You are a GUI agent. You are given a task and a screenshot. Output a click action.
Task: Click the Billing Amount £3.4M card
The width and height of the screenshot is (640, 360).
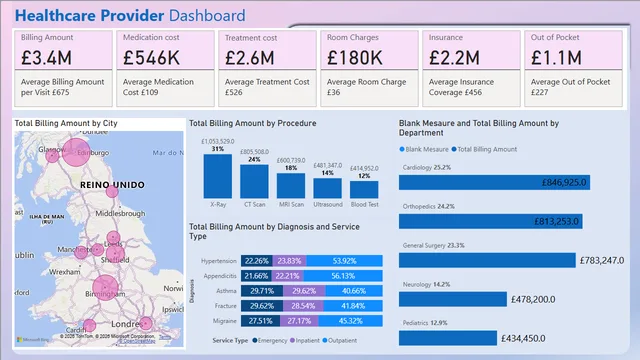click(x=63, y=50)
